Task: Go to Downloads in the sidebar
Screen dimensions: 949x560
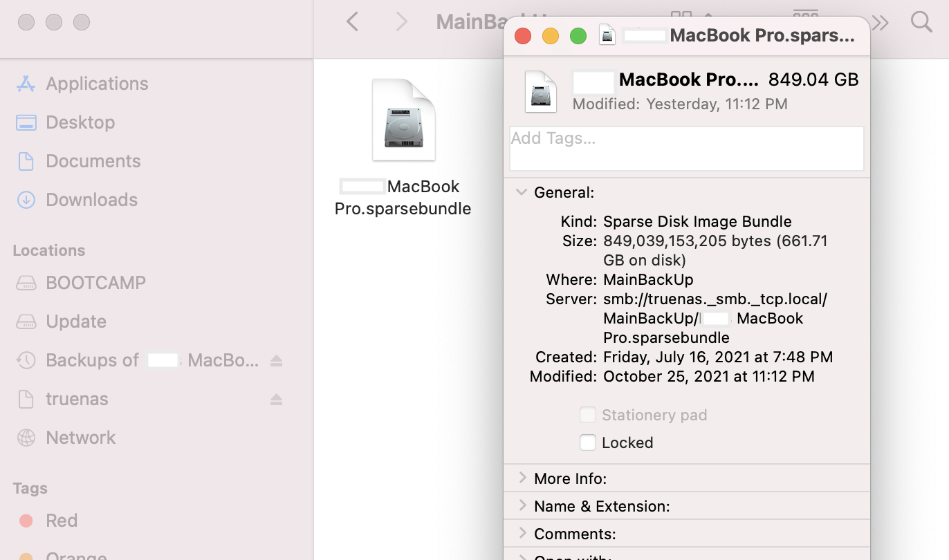Action: click(x=92, y=200)
